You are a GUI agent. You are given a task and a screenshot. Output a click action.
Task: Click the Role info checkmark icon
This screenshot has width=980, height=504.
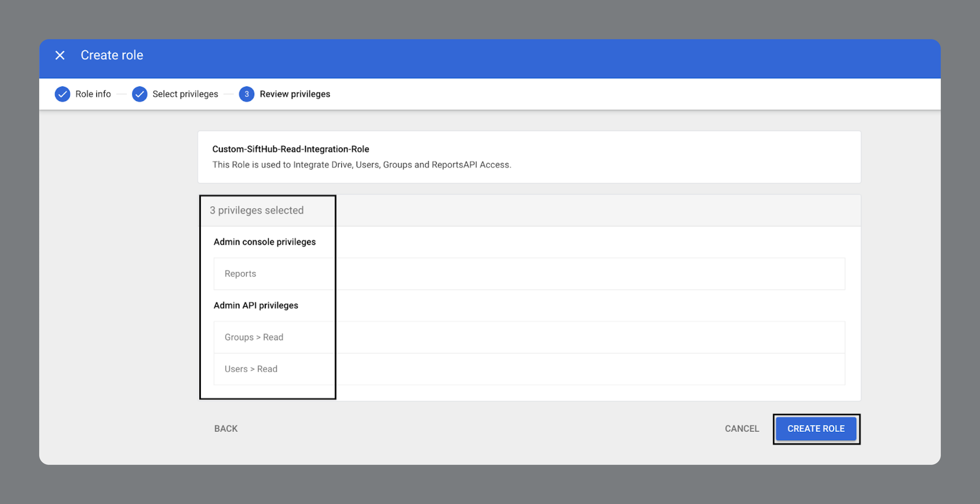(62, 94)
